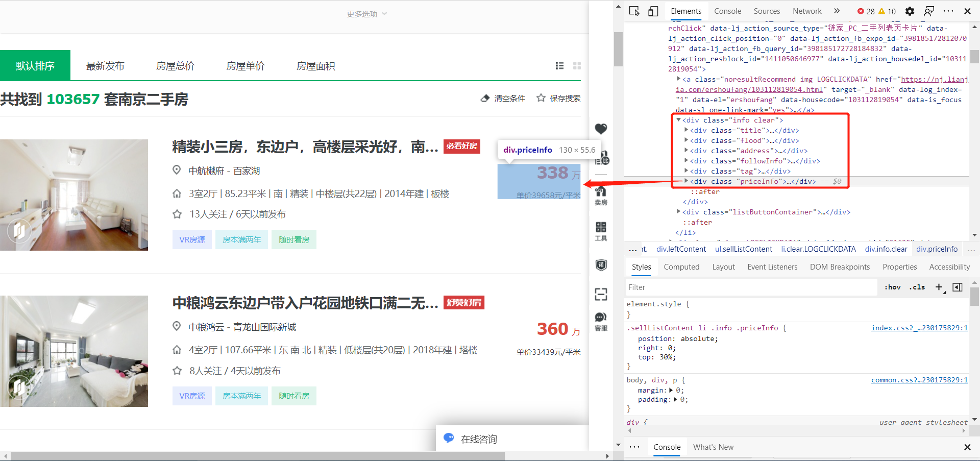The image size is (980, 461).
Task: Click the follow star on 13人关注 row
Action: (177, 214)
